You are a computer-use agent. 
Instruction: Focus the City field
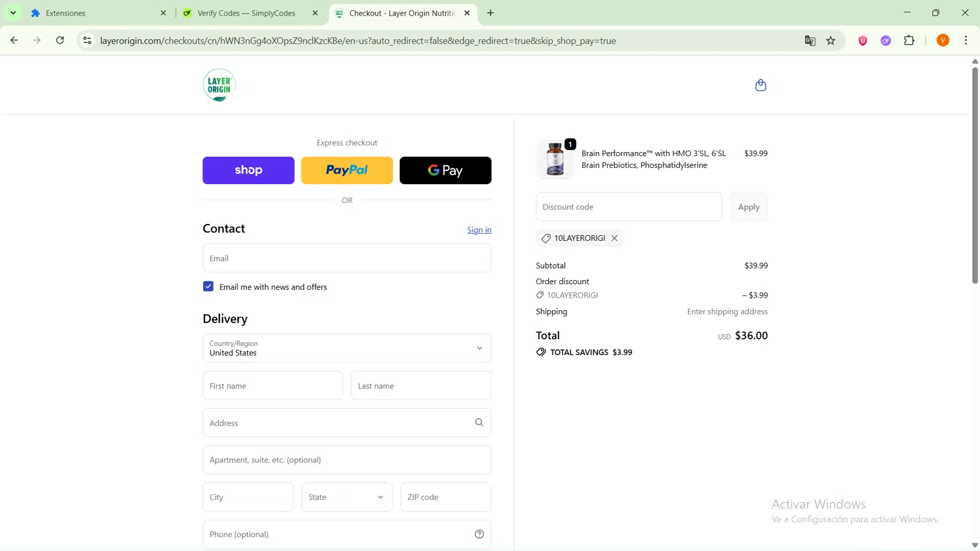click(x=248, y=497)
